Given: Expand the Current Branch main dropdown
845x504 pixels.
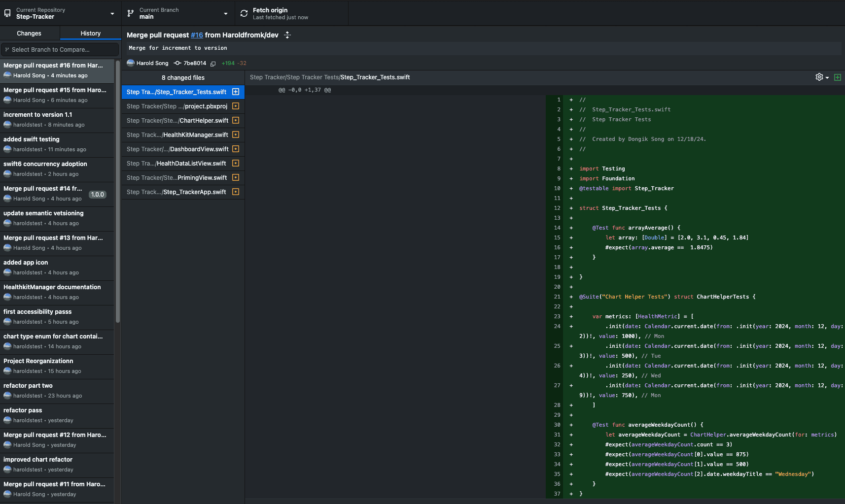Looking at the screenshot, I should [x=177, y=13].
